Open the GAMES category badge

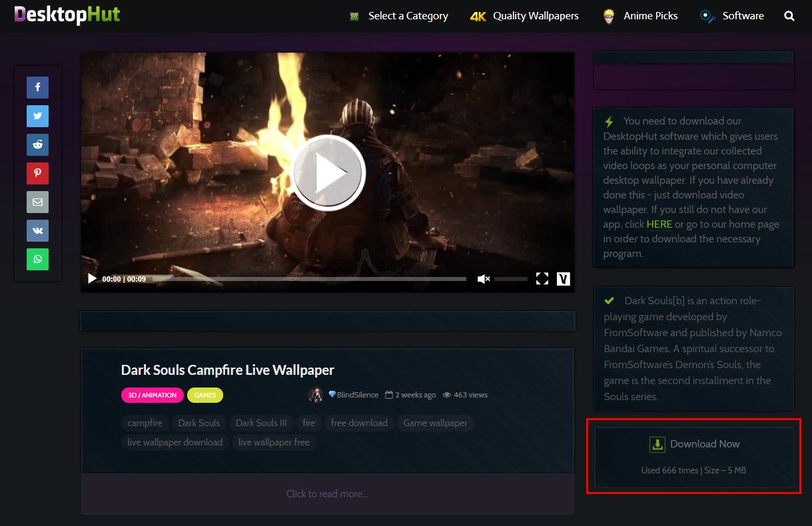pyautogui.click(x=205, y=395)
